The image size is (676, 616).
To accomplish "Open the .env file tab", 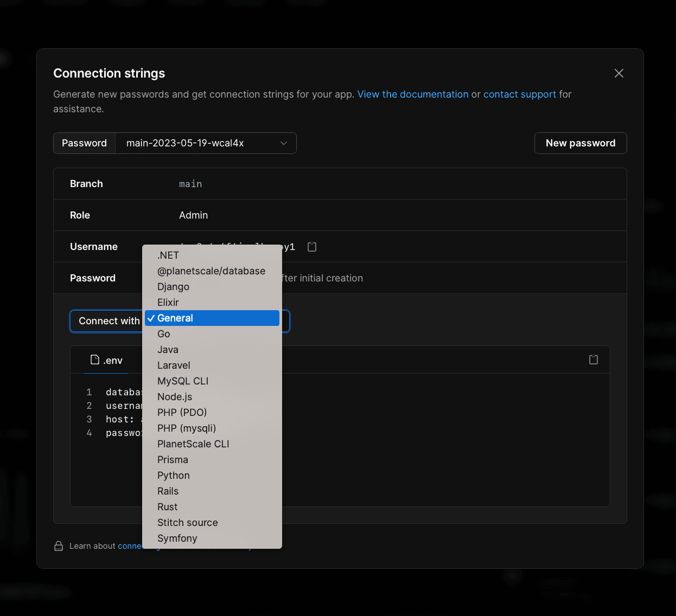I will coord(106,360).
